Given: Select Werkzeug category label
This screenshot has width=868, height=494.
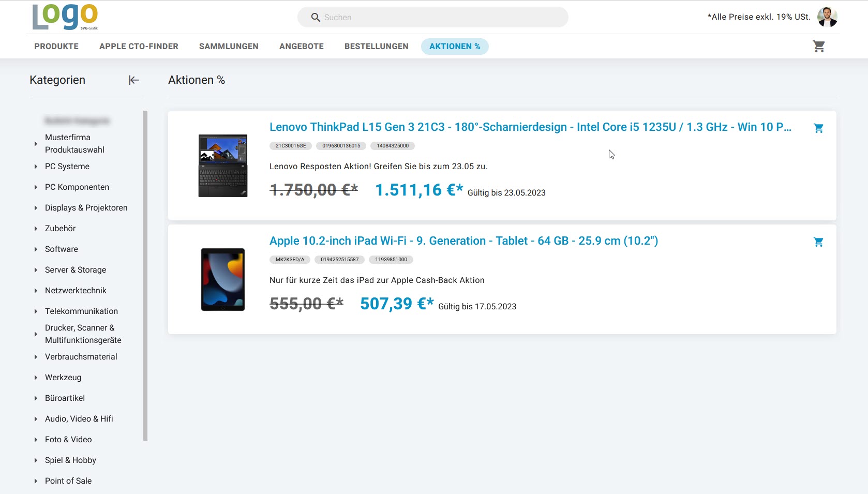Looking at the screenshot, I should (63, 378).
